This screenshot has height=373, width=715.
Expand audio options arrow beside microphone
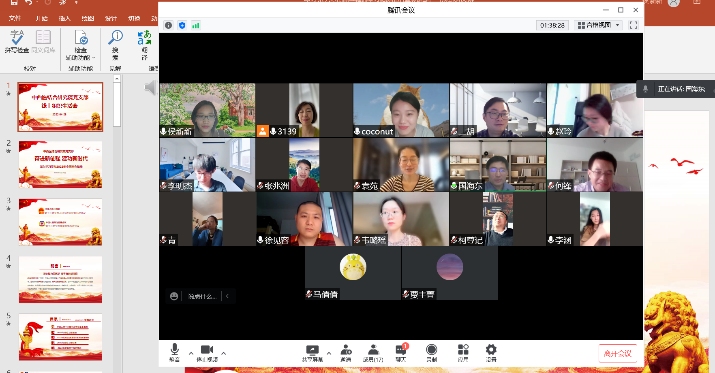tap(191, 353)
